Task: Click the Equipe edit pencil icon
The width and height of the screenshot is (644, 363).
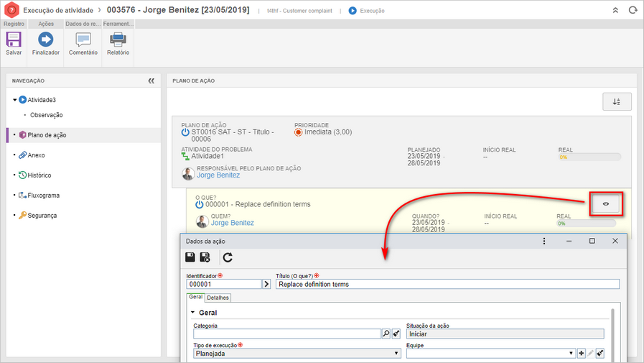Action: [x=590, y=354]
